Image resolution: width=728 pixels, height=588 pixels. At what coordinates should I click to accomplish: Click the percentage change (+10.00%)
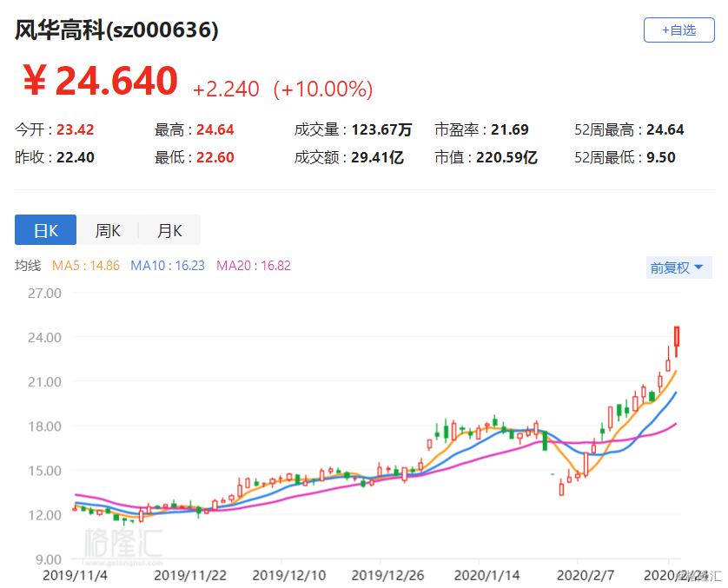click(323, 89)
